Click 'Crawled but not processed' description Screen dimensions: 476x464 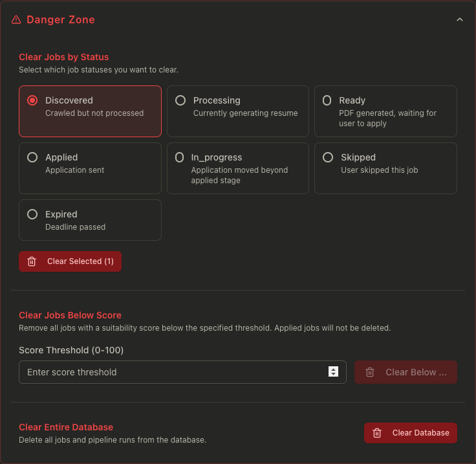tap(94, 113)
